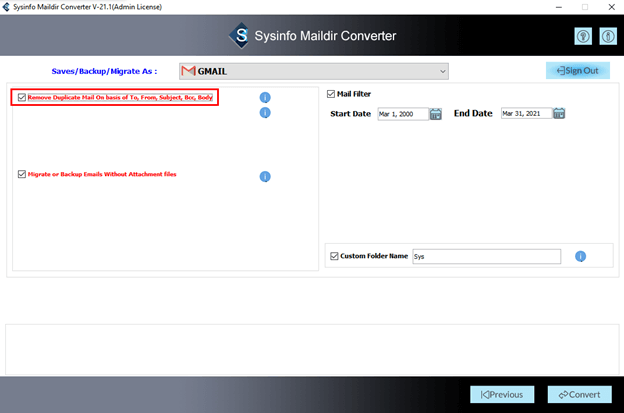Screen dimensions: 624x413
Task: Open the Start Date calendar picker
Action: pyautogui.click(x=435, y=114)
